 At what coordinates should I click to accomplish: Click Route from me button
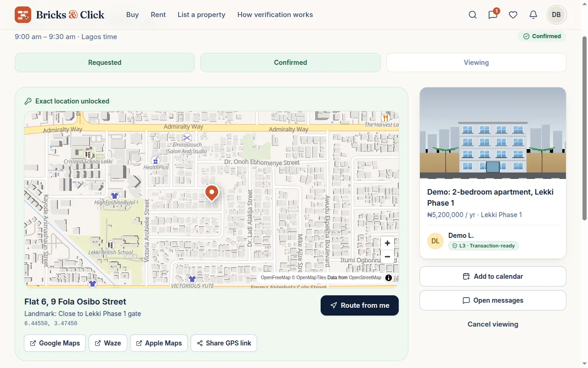pos(360,305)
